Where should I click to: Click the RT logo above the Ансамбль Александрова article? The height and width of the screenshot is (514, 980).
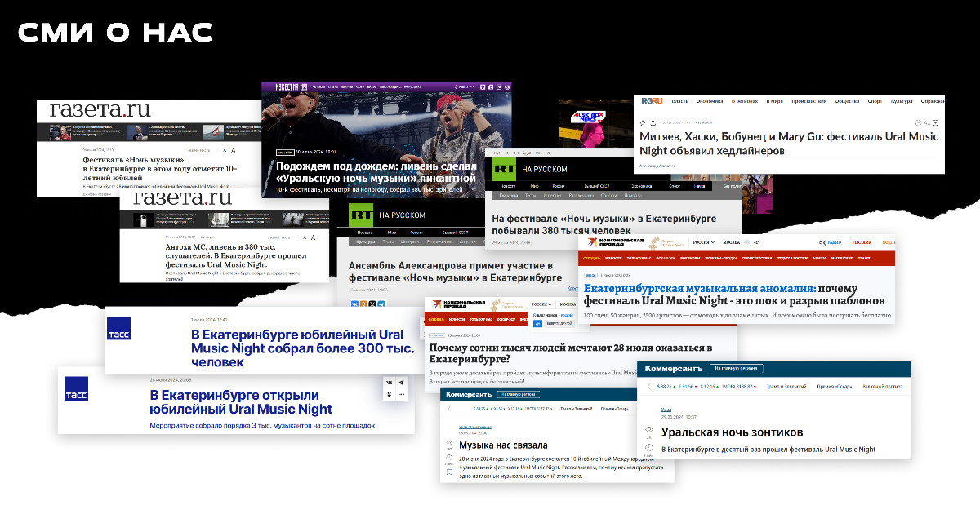(x=361, y=215)
